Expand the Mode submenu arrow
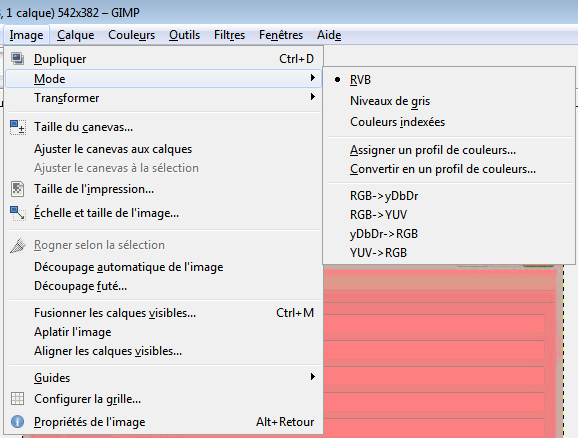578x438 pixels. point(313,78)
